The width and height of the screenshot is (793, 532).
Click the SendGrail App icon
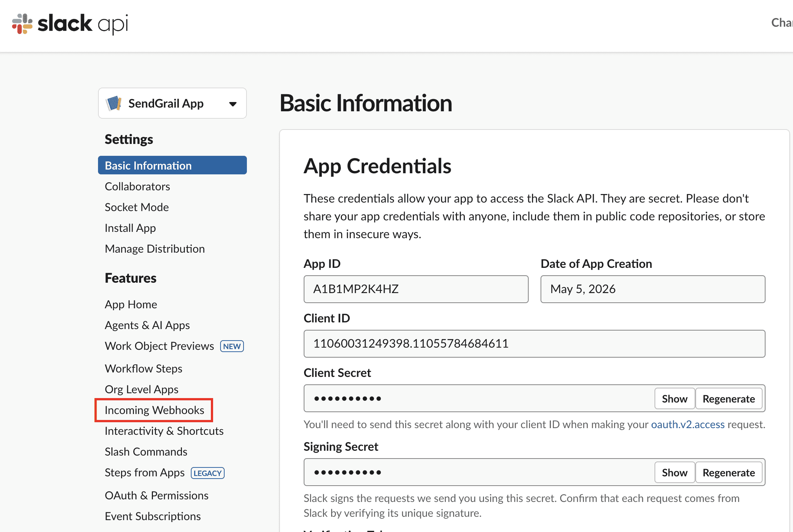tap(114, 103)
